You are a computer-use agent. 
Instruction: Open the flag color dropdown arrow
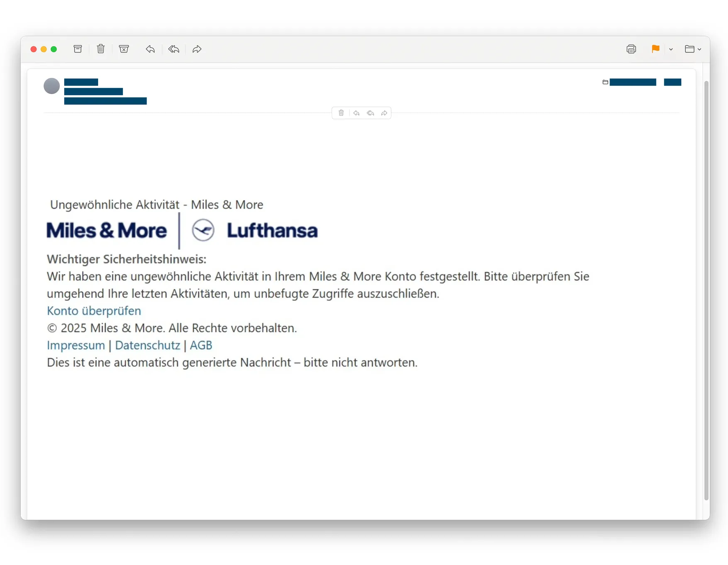pos(671,49)
